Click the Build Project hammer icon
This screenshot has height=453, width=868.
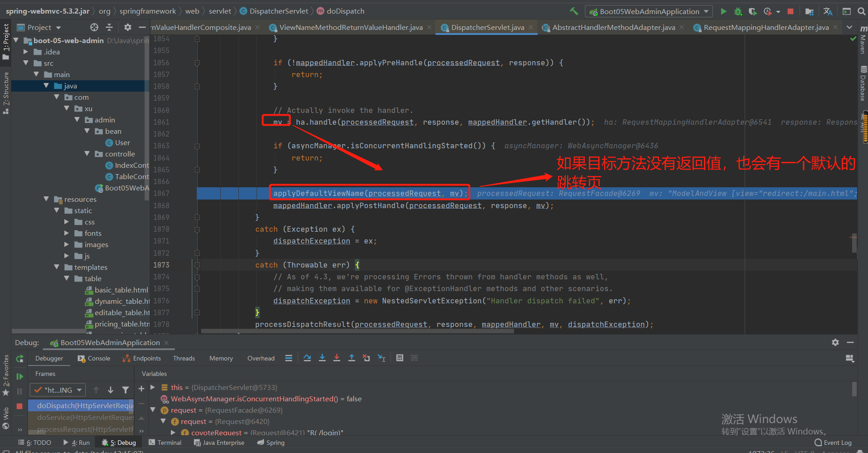[574, 11]
